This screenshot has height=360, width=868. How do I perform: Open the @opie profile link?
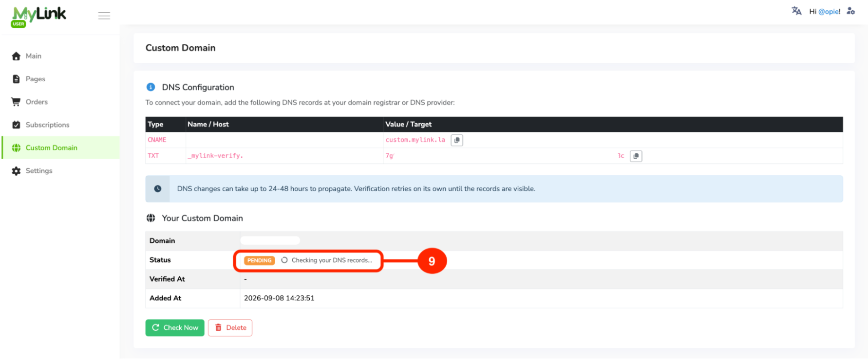[829, 12]
